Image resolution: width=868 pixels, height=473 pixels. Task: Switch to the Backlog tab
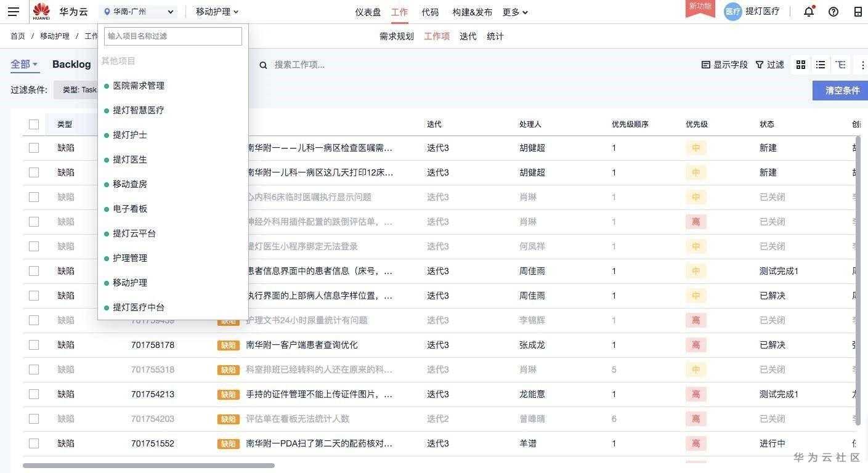(71, 65)
